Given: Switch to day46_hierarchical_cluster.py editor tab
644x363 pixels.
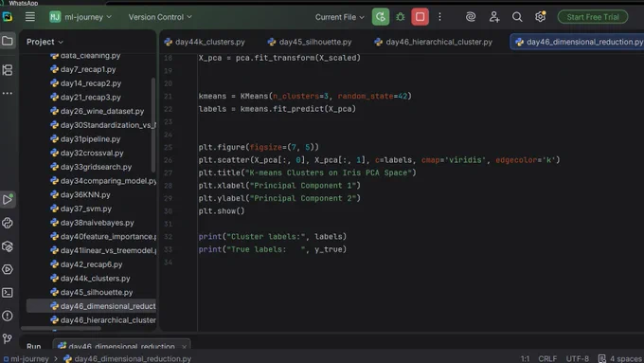Looking at the screenshot, I should [434, 42].
